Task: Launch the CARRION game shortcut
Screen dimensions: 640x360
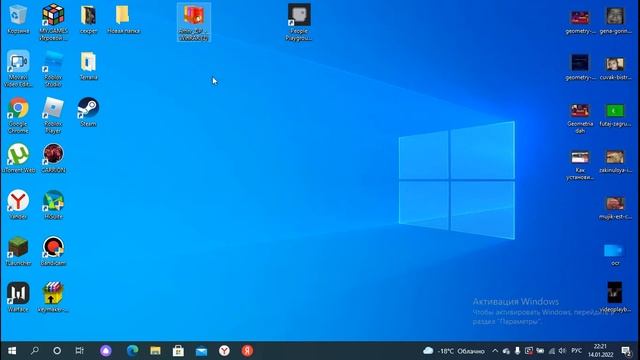Action: (53, 158)
